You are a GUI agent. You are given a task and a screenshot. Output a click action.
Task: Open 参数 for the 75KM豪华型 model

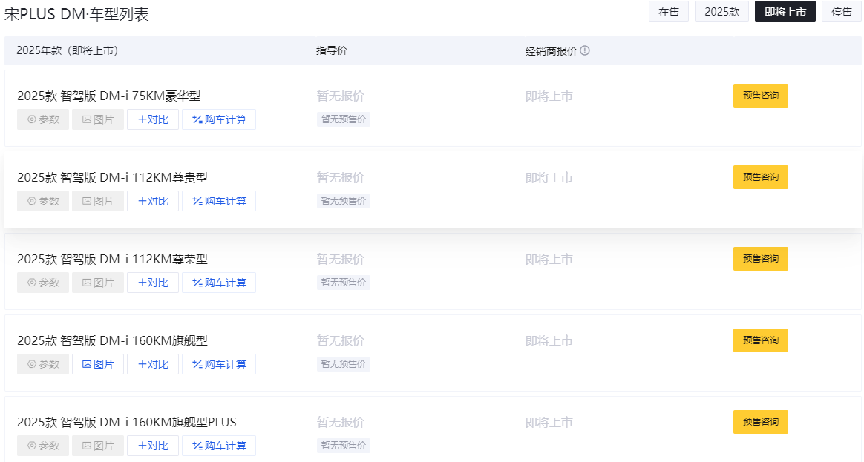pyautogui.click(x=43, y=120)
